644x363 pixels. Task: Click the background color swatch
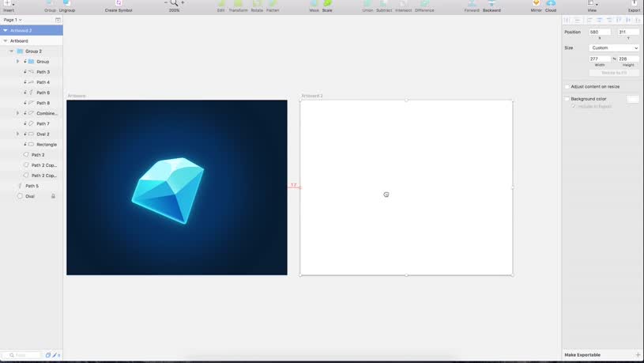point(633,99)
